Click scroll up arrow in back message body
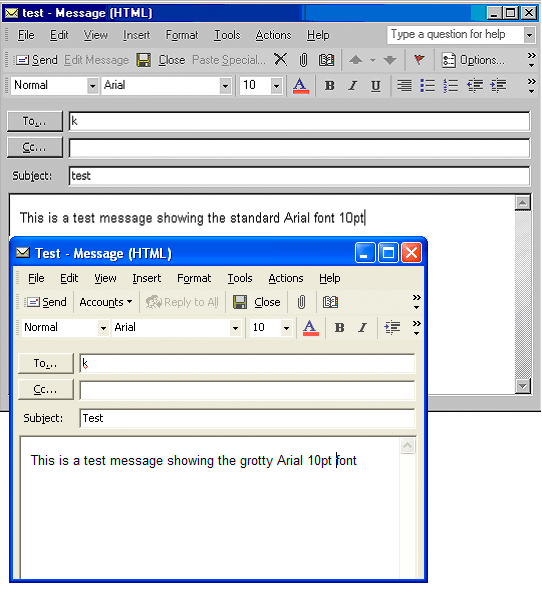542x593 pixels. [x=523, y=203]
